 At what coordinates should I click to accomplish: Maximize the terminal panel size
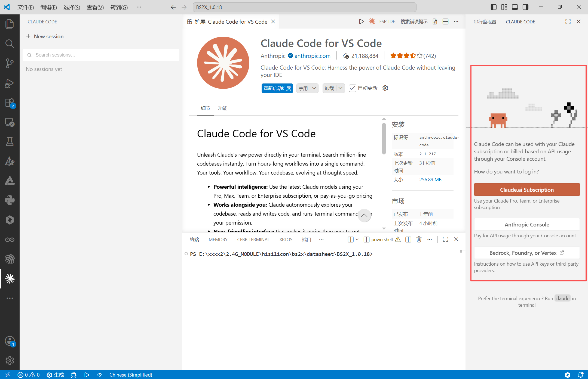pos(446,239)
